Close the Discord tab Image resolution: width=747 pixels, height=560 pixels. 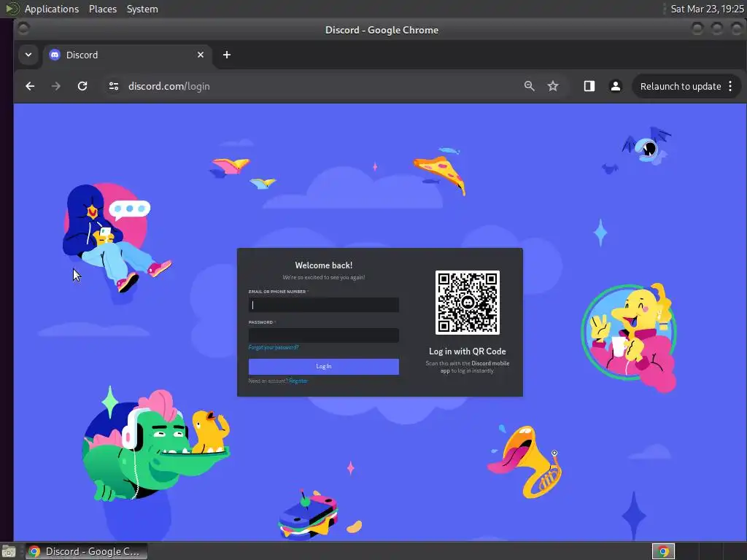pos(201,55)
